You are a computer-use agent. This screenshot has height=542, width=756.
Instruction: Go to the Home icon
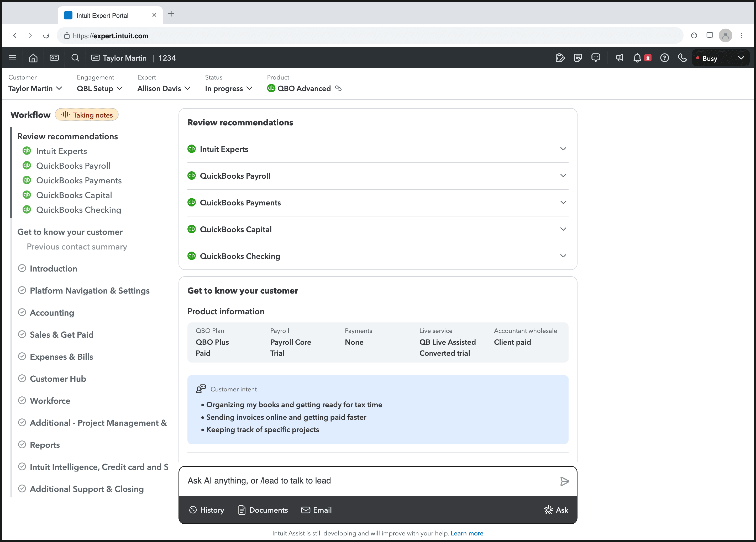coord(33,58)
